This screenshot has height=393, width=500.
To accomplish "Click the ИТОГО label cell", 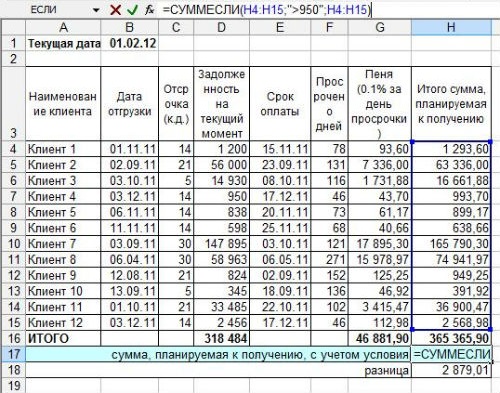I will [x=63, y=338].
